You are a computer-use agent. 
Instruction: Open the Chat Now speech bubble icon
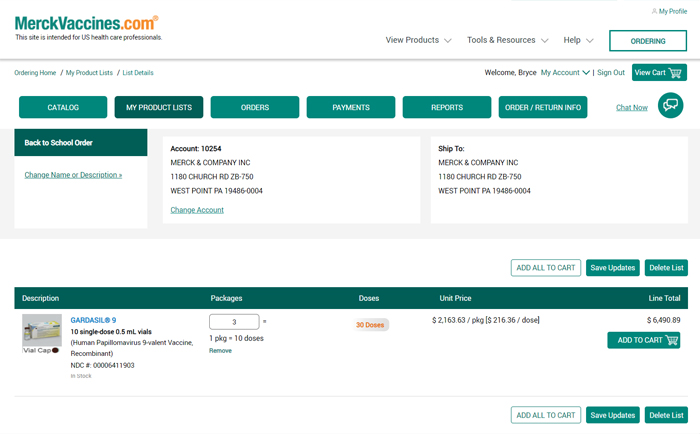pyautogui.click(x=670, y=105)
